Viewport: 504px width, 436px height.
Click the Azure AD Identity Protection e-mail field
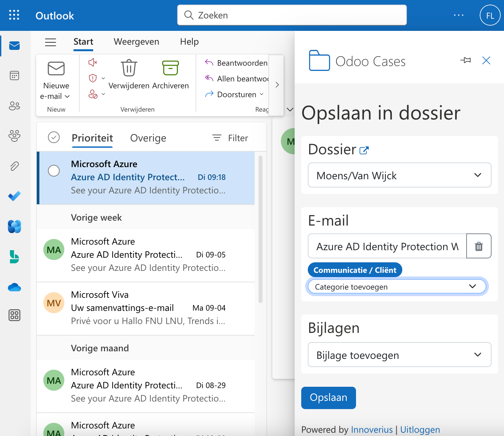click(387, 246)
